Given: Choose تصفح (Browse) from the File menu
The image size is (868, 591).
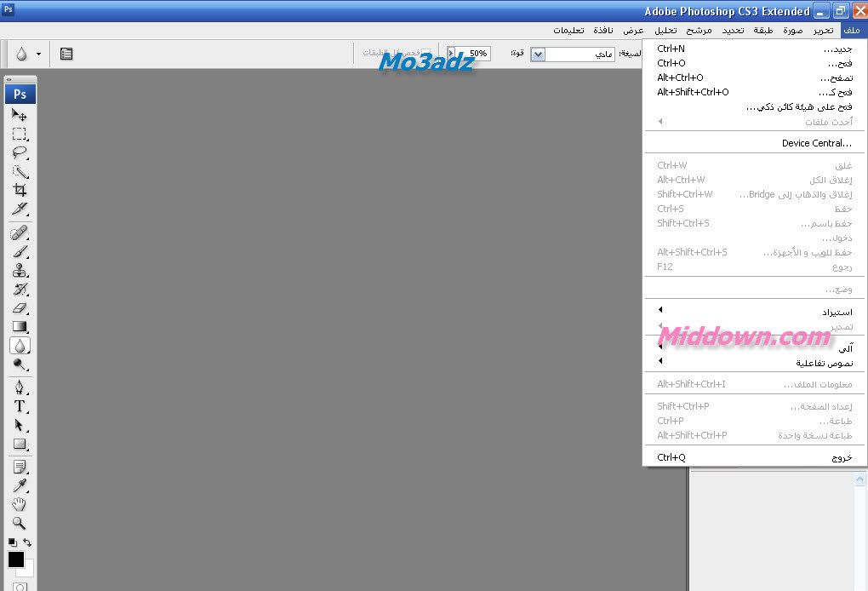Looking at the screenshot, I should tap(755, 77).
